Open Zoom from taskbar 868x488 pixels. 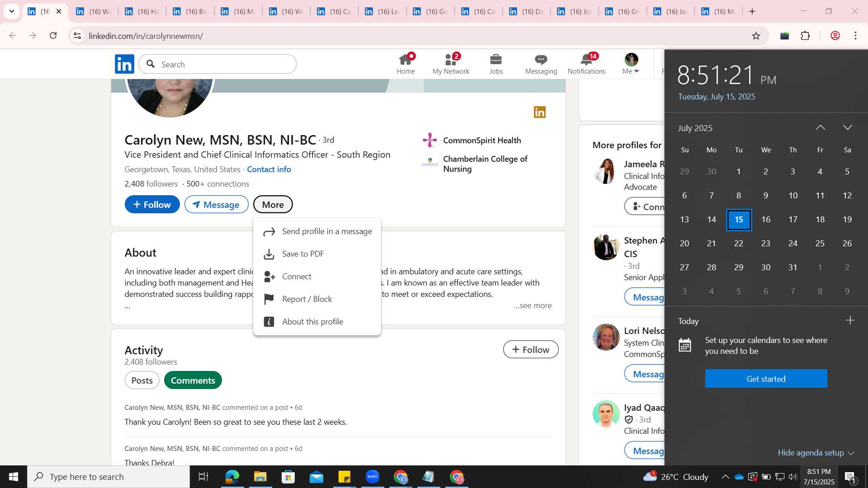(373, 477)
